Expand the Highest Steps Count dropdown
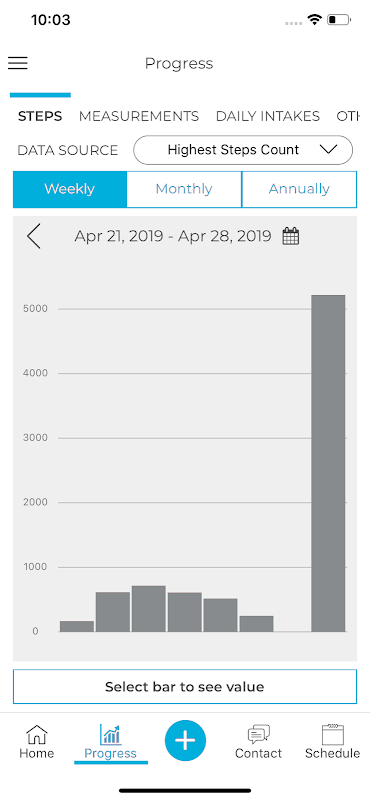Viewport: 370px width, 800px height. pos(243,150)
